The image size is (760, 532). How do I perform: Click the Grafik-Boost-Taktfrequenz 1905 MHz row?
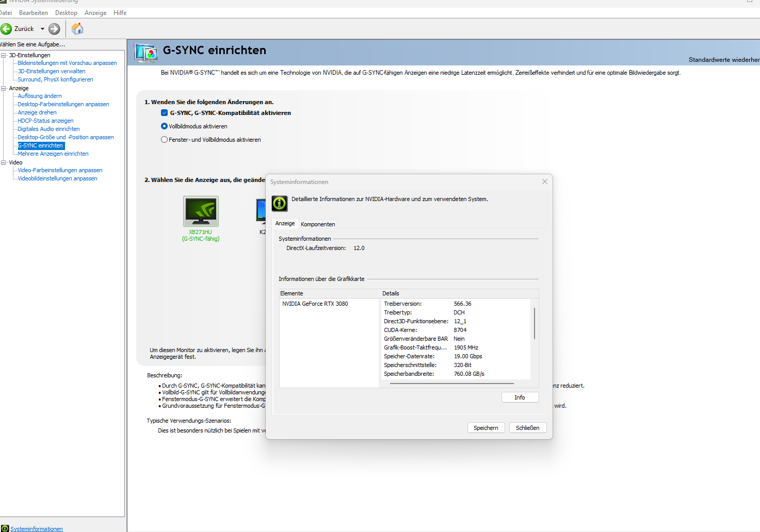point(456,347)
